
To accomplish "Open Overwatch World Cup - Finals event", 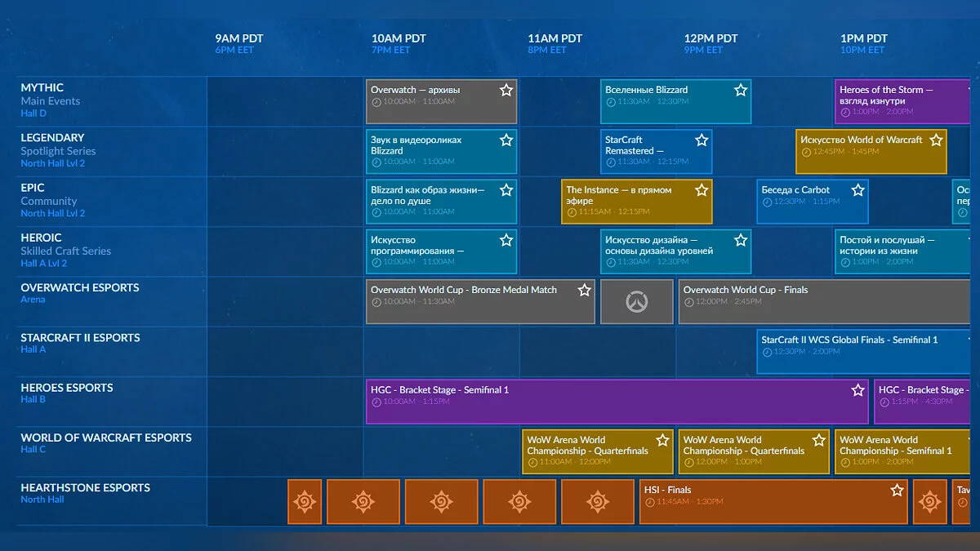I will [x=825, y=302].
